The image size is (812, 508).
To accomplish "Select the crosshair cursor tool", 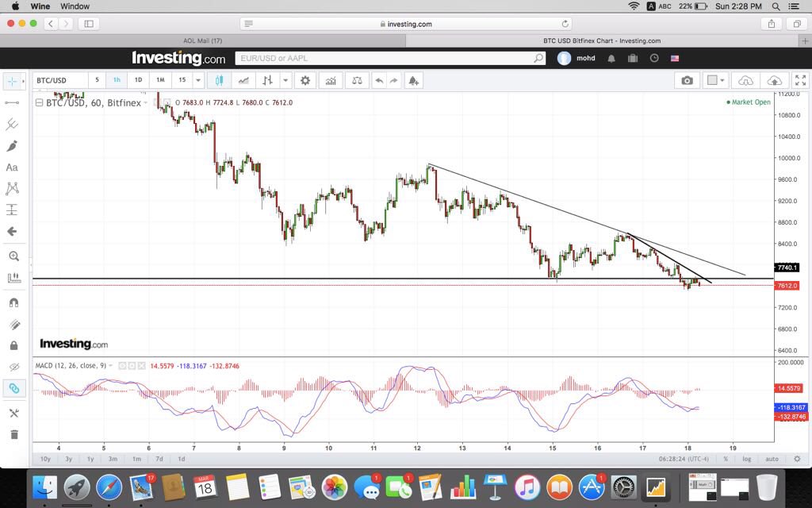I will (12, 82).
